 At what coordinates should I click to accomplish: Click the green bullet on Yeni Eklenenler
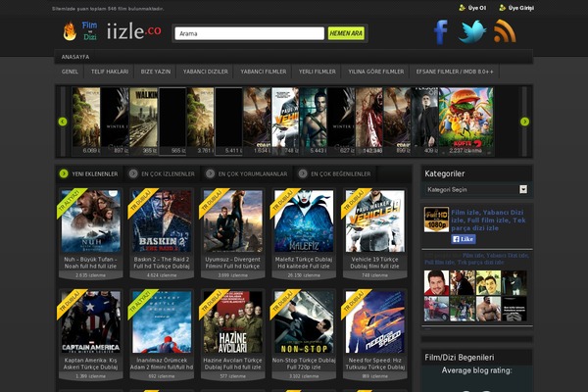tap(64, 173)
